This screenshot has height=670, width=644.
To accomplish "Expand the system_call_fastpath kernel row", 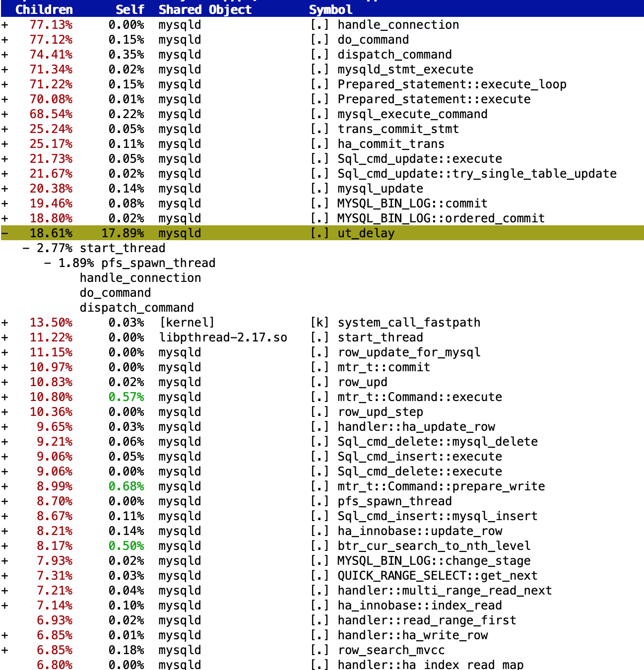I will pyautogui.click(x=4, y=323).
